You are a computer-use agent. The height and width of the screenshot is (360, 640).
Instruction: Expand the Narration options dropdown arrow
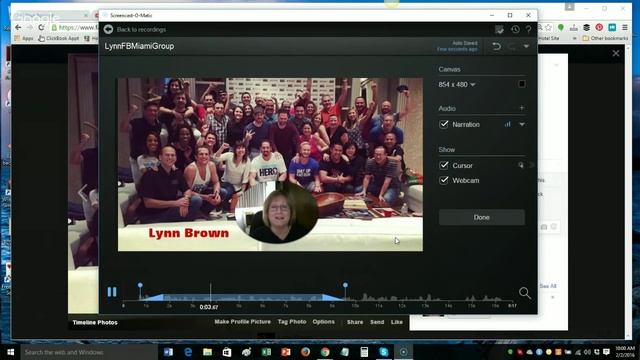[522, 124]
